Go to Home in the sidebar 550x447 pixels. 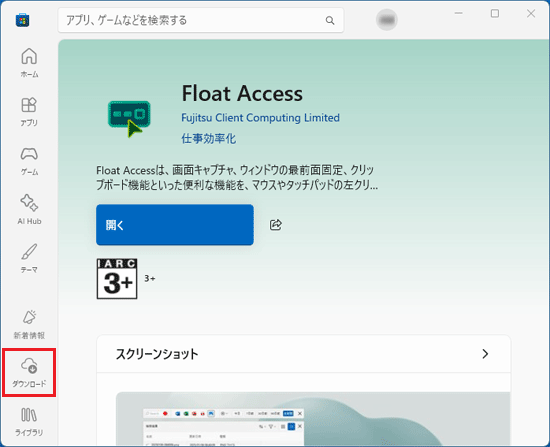tap(29, 62)
